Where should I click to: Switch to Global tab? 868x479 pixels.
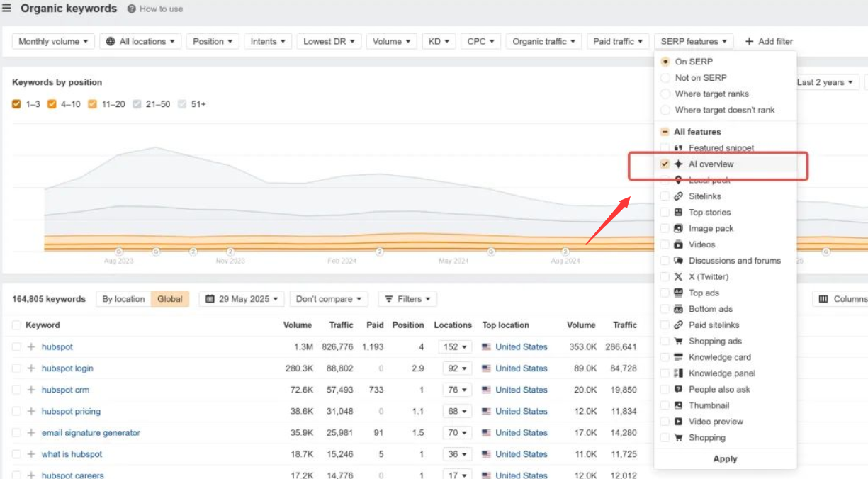tap(170, 299)
